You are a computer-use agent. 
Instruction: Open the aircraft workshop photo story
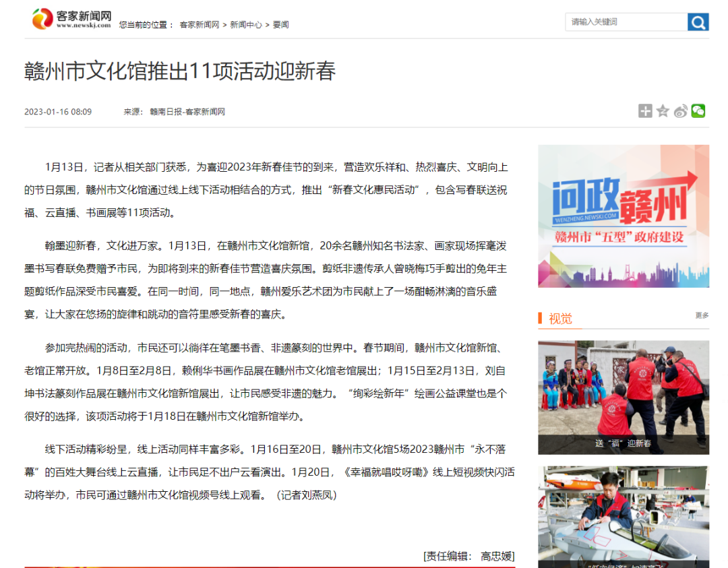pyautogui.click(x=623, y=515)
